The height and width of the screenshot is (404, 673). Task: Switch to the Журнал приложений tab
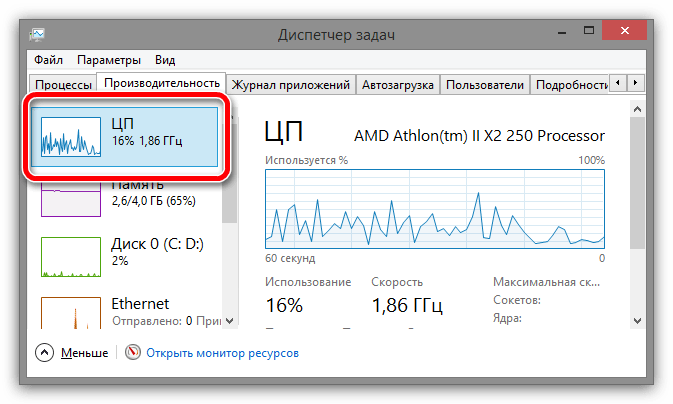point(291,85)
